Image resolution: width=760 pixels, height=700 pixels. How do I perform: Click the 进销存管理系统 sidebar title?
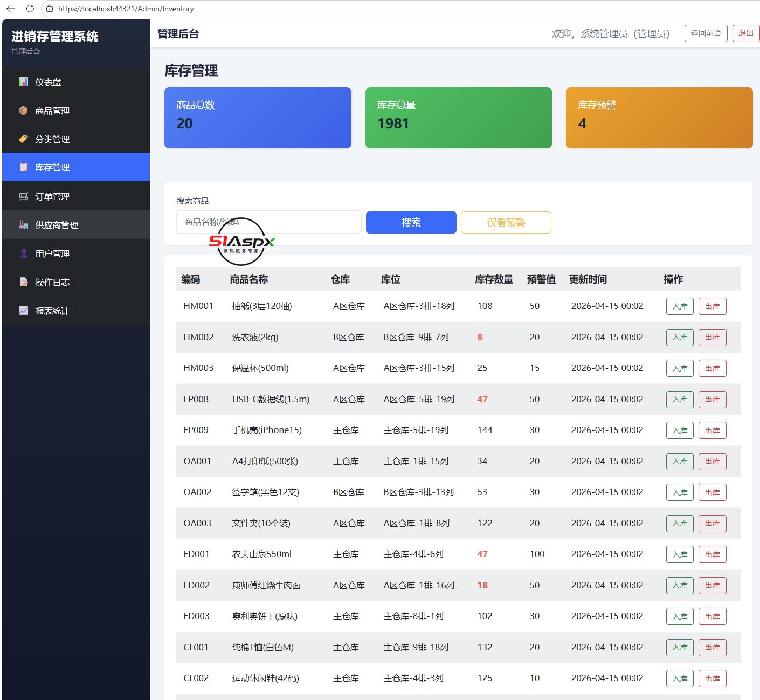click(55, 37)
